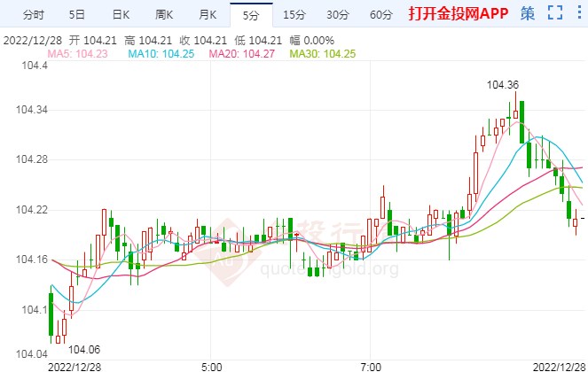588x372 pixels.
Task: Click the 收 104.21 close value
Action: point(203,41)
